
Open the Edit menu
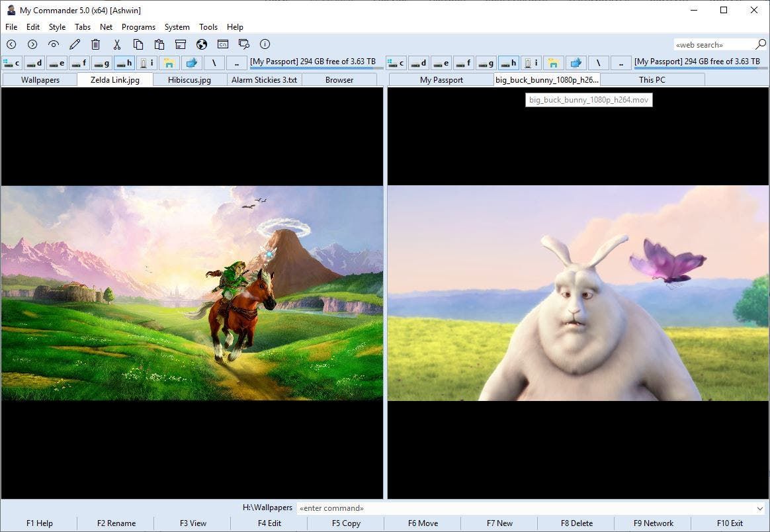[x=33, y=27]
